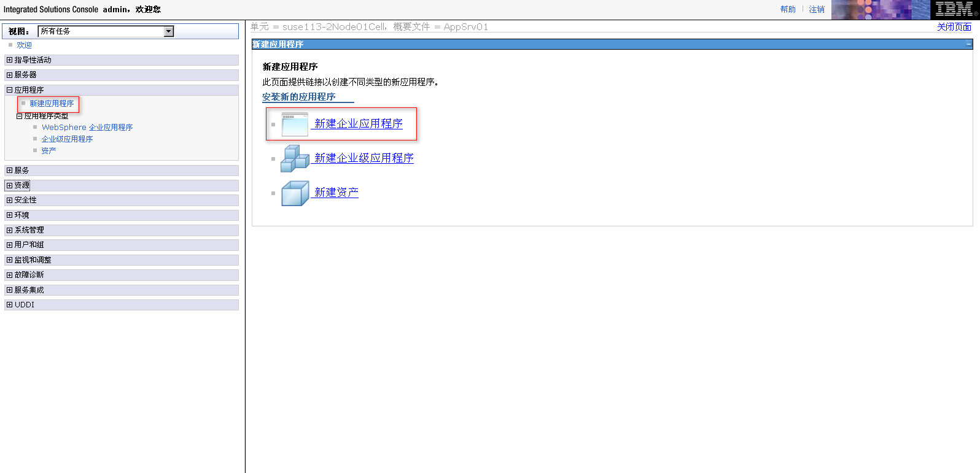The height and width of the screenshot is (473, 980).
Task: Select 新建应用程序 in the navigation tree
Action: [x=52, y=104]
